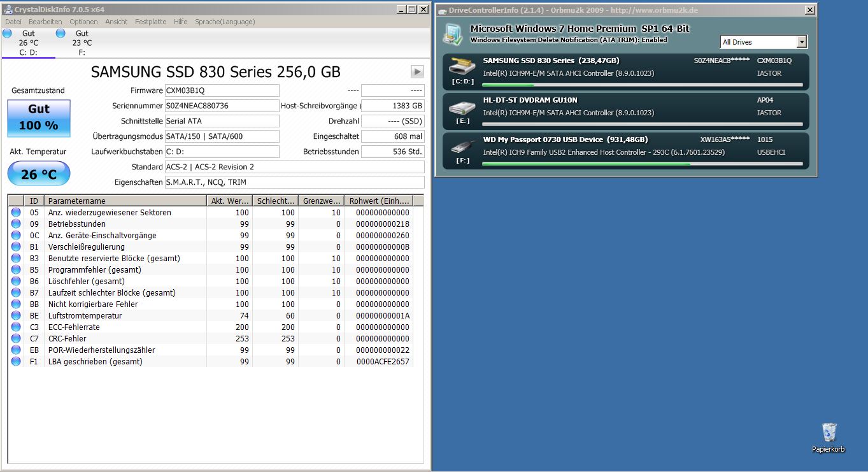Click the Windows computer icon in DriveControllerInfo
This screenshot has height=472, width=868.
(x=453, y=34)
